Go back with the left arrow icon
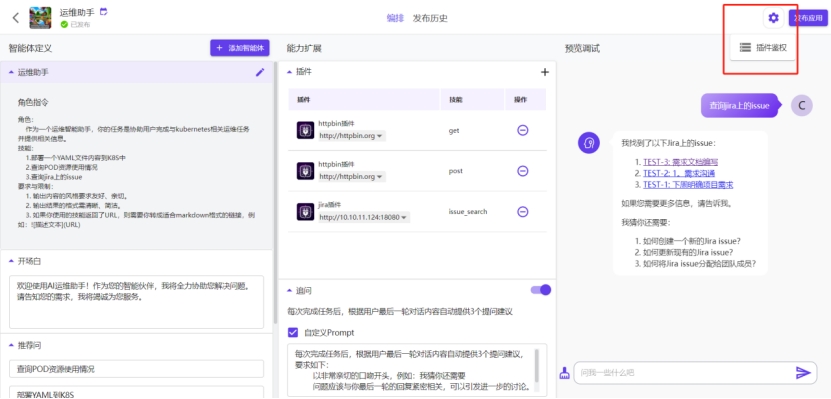 [x=15, y=17]
